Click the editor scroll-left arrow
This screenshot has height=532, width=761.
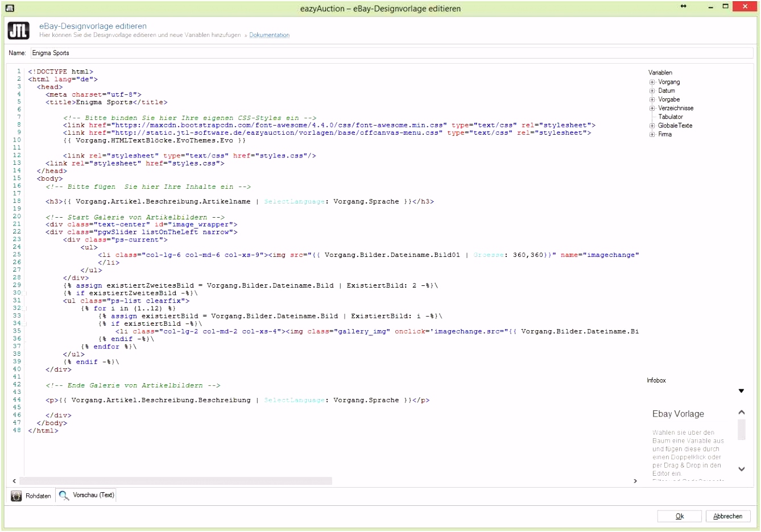coord(14,481)
